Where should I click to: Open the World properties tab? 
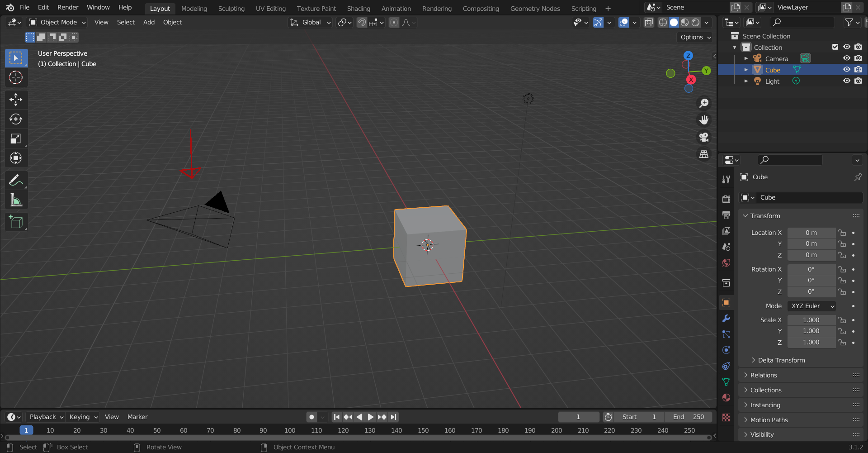coord(726,262)
